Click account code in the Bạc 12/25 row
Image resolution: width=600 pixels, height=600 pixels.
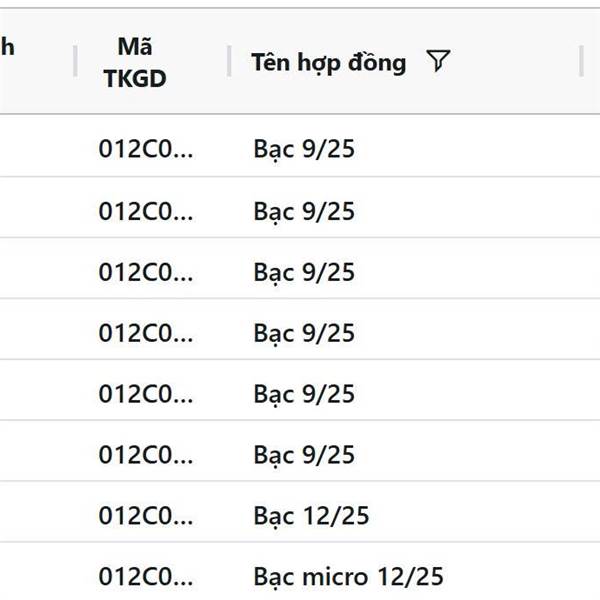tap(146, 515)
